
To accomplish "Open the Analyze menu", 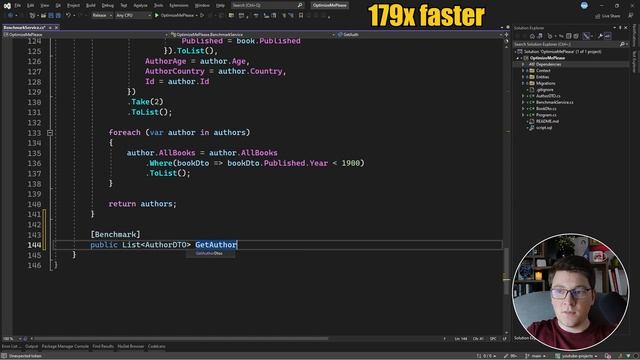I will (x=140, y=6).
